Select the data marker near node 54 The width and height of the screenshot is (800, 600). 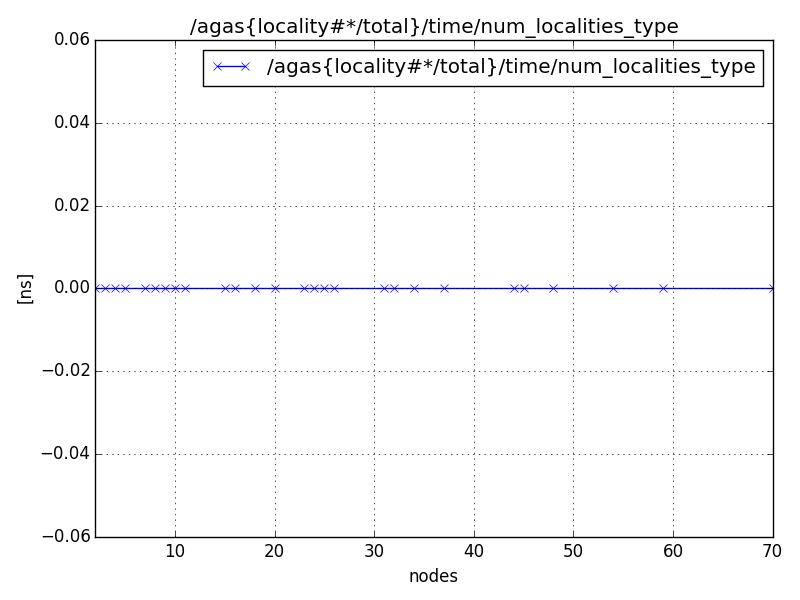click(612, 288)
